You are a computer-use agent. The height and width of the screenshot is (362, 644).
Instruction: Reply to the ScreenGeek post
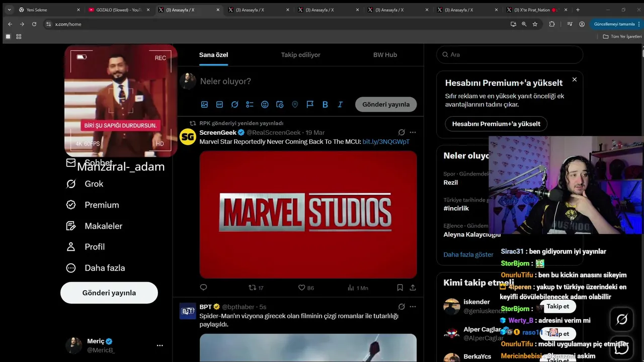pos(204,288)
